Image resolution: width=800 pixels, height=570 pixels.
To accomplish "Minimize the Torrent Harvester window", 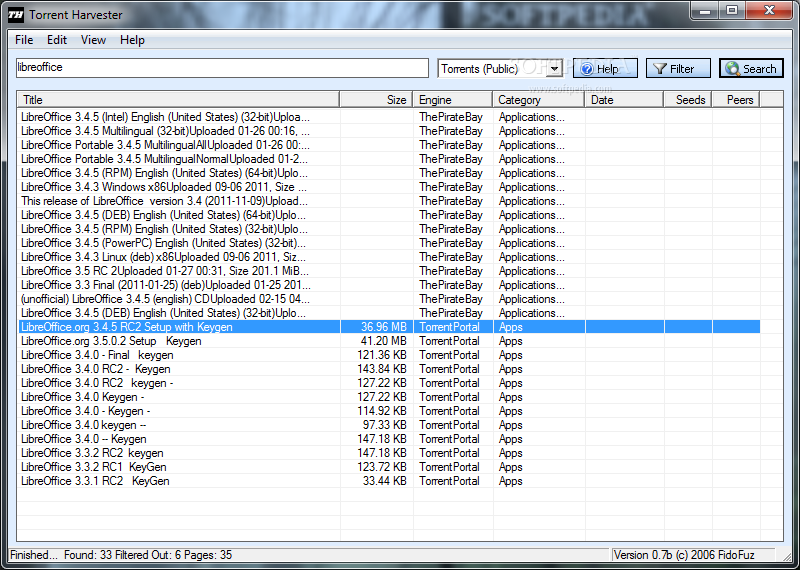I will pos(707,10).
